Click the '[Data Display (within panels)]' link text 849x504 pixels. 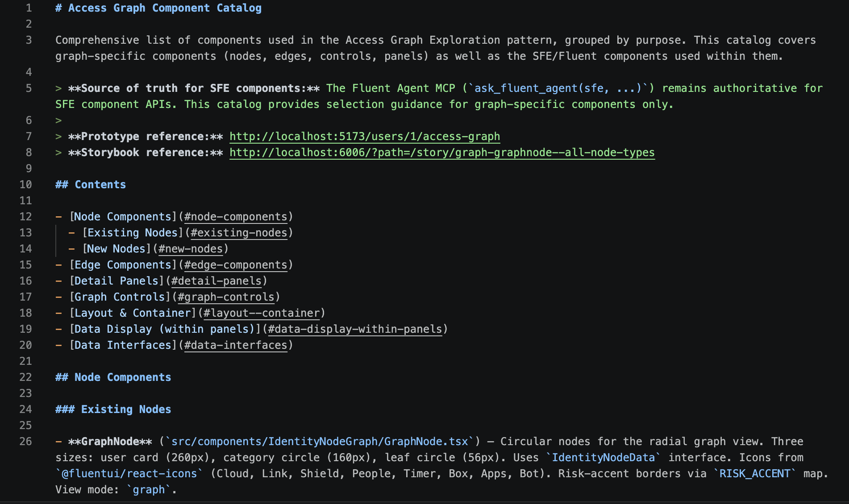pyautogui.click(x=165, y=329)
